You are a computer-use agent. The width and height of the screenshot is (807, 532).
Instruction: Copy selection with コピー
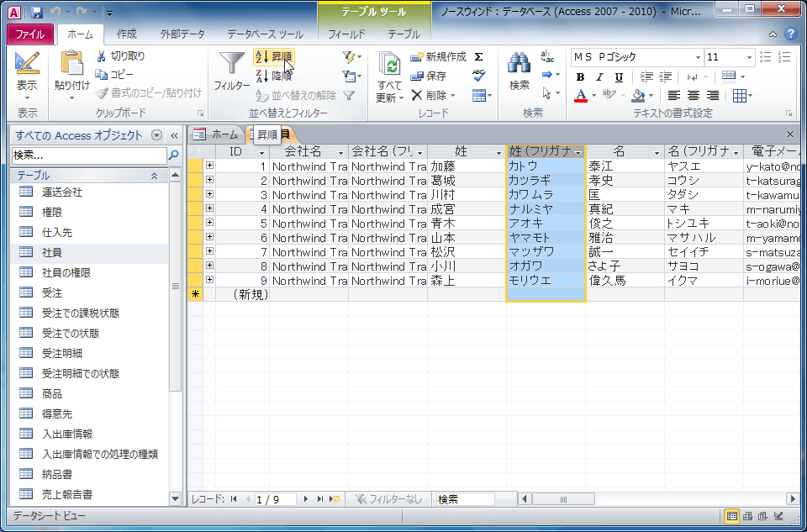(x=114, y=75)
